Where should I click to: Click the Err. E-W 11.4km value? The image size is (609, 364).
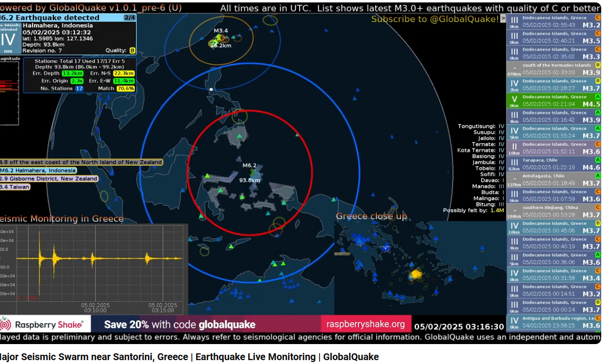point(124,81)
